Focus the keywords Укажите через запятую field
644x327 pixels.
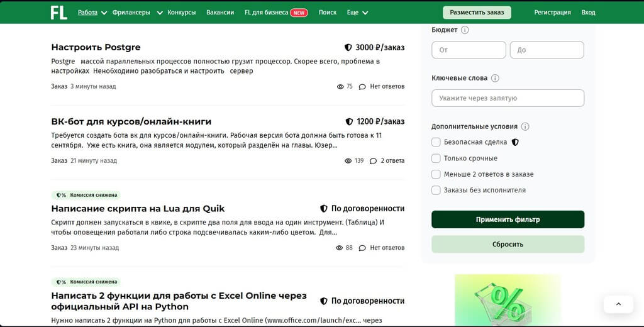tap(508, 98)
